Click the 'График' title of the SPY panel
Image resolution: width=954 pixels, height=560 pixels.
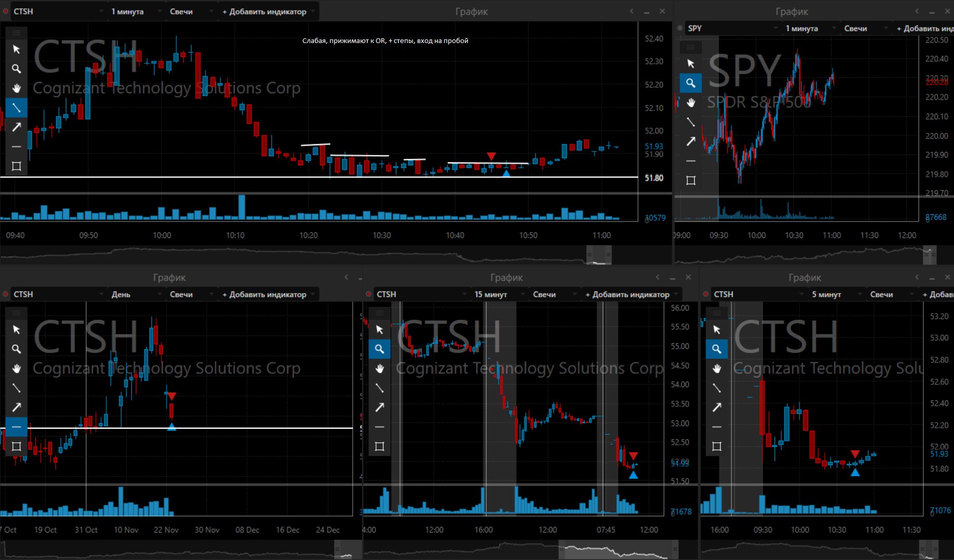coord(792,11)
